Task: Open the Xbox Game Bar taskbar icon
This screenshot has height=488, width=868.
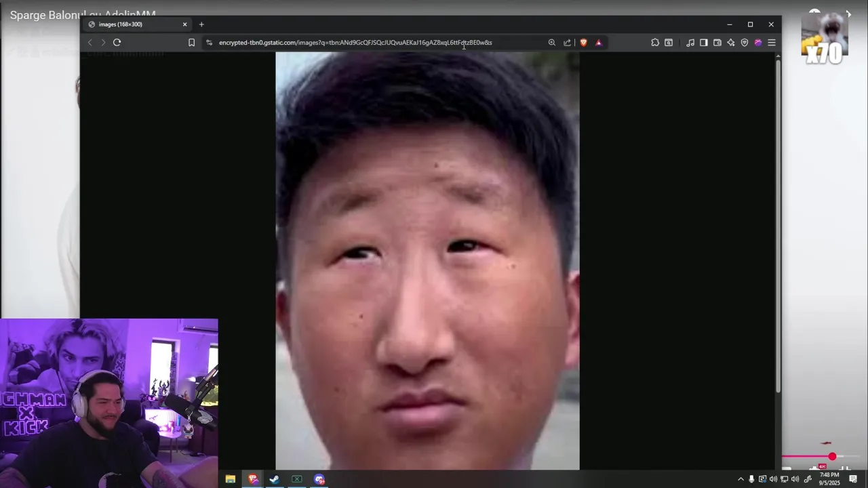Action: [297, 479]
